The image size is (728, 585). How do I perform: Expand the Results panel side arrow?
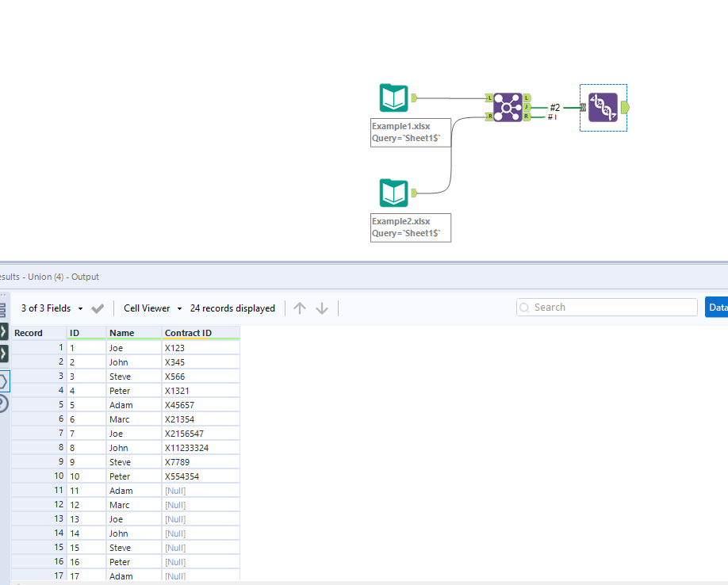click(x=3, y=333)
